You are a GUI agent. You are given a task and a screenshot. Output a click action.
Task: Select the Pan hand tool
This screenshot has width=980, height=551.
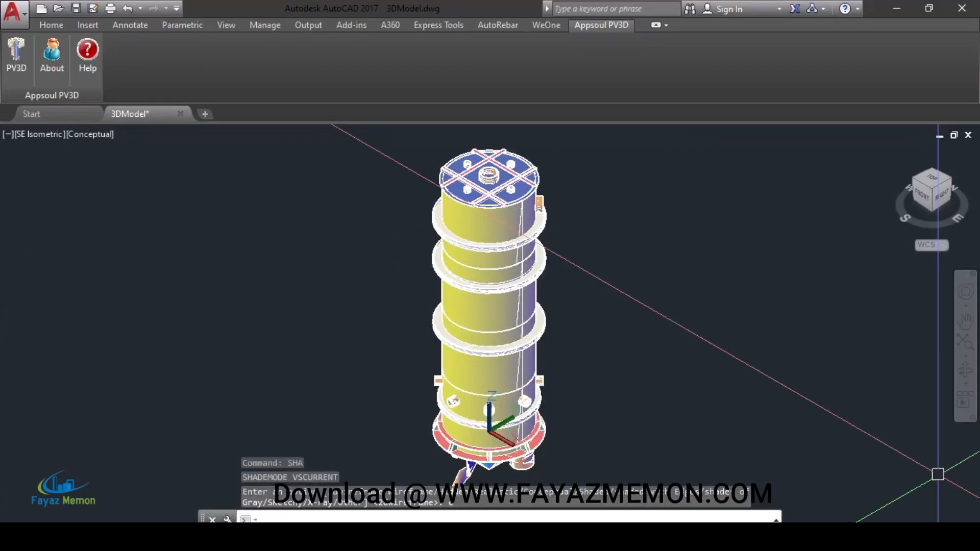[965, 321]
